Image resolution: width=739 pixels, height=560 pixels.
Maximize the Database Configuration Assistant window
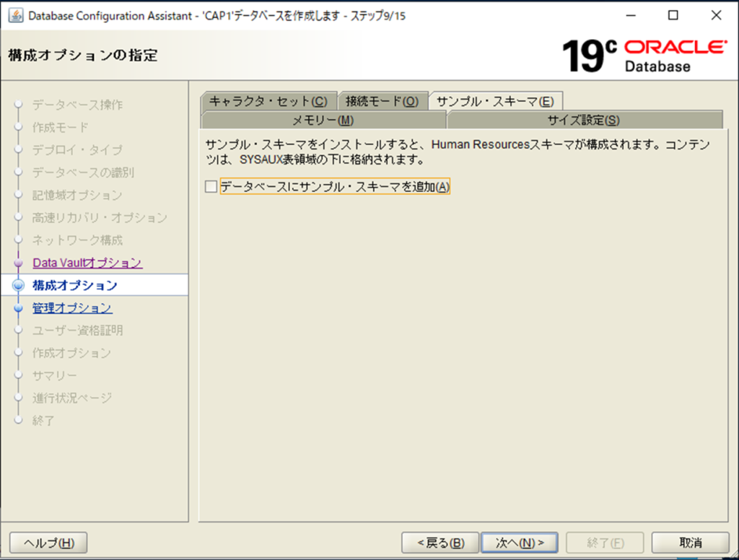pos(673,15)
